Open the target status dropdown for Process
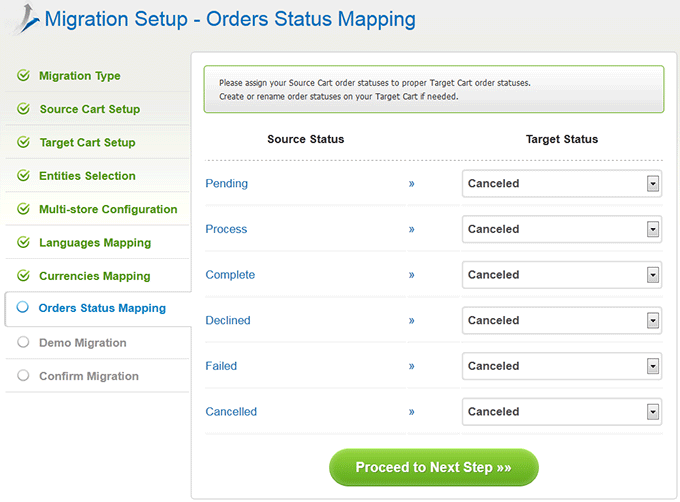This screenshot has height=502, width=680. [562, 229]
